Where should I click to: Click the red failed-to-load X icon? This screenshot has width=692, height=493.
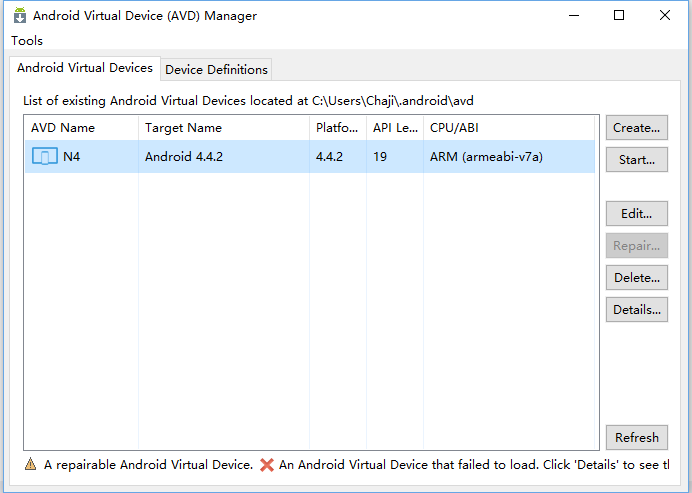[x=267, y=465]
